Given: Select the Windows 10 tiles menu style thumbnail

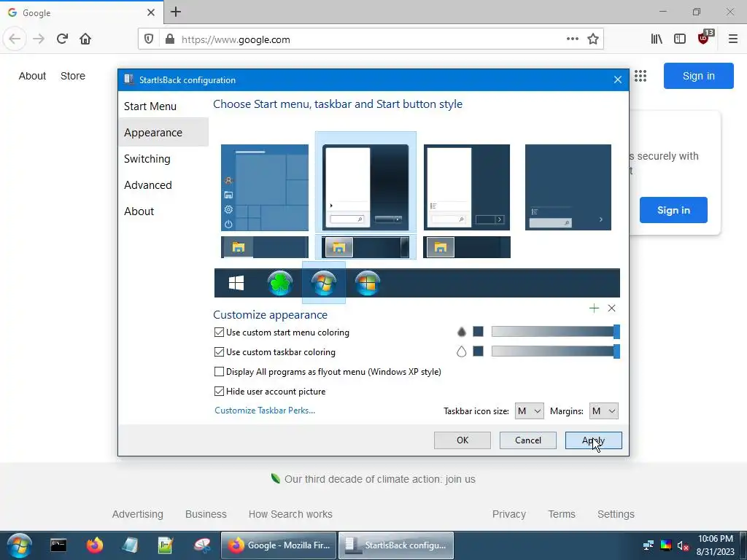Looking at the screenshot, I should [x=264, y=187].
